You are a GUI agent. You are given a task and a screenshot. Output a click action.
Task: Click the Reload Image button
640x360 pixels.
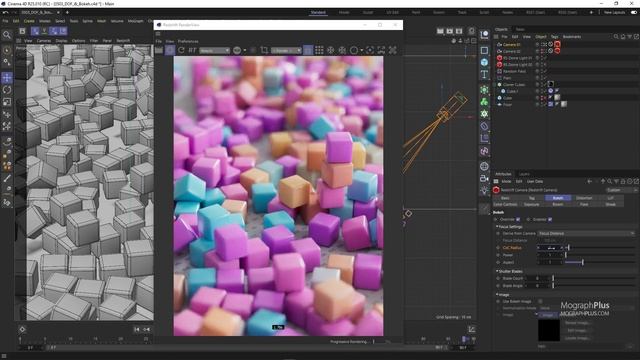[x=577, y=323]
